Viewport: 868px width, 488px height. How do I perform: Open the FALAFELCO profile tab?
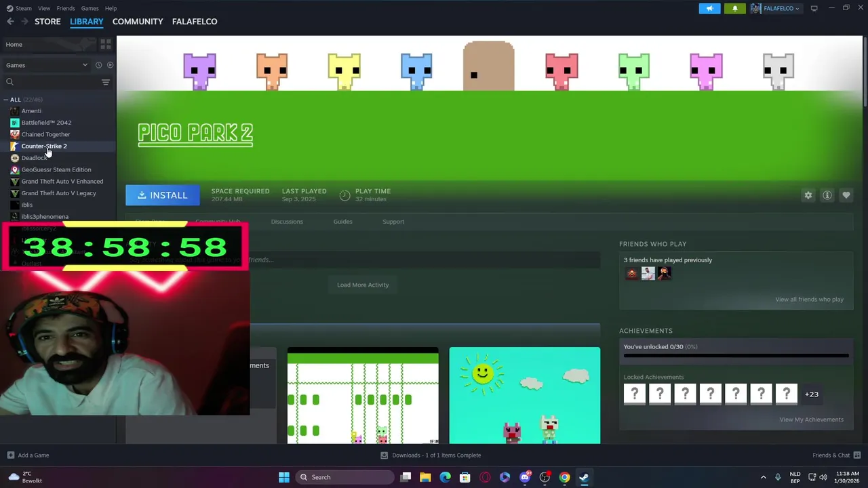[x=195, y=22]
